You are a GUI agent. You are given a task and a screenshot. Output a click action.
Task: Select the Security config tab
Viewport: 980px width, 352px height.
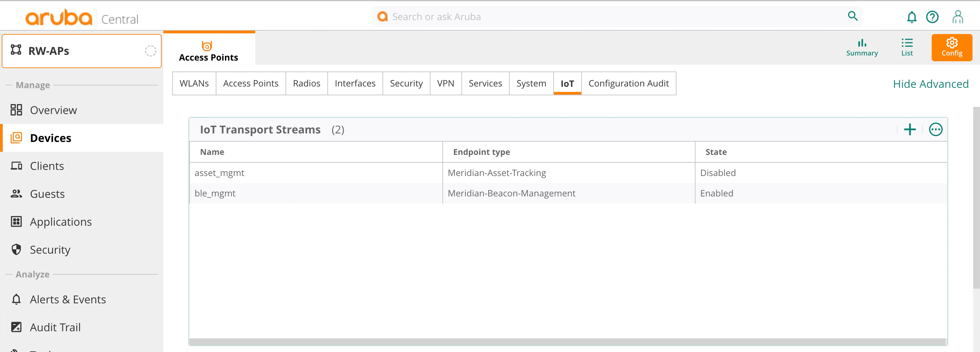click(406, 83)
